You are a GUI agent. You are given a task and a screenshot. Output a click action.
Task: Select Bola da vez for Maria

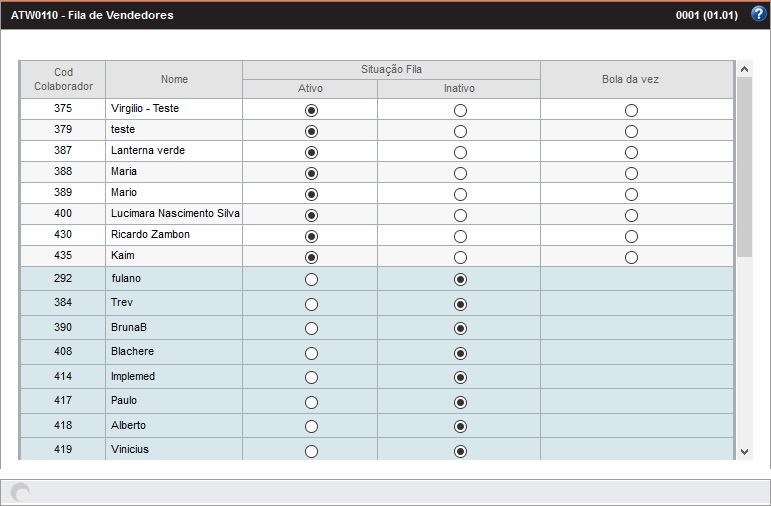[x=631, y=173]
